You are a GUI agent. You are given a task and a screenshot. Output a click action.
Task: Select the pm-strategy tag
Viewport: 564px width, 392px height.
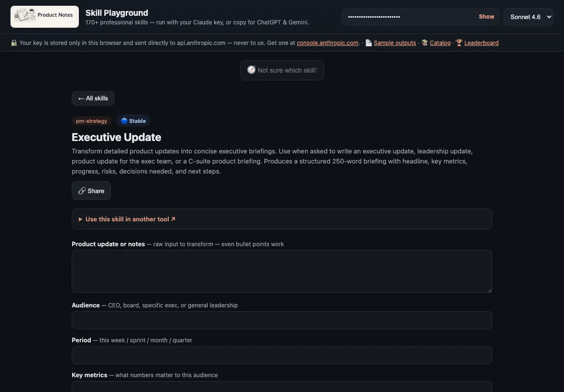coord(91,121)
